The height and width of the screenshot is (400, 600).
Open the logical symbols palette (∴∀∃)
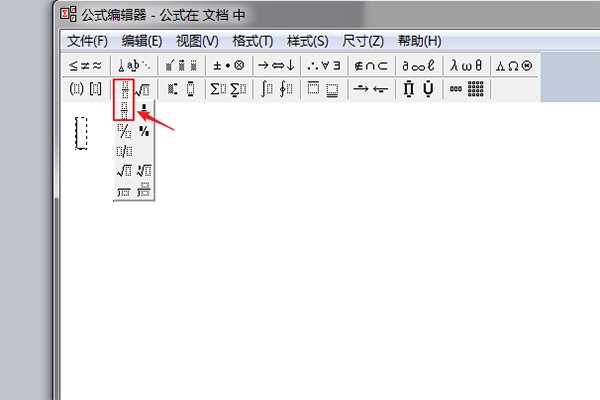[324, 66]
